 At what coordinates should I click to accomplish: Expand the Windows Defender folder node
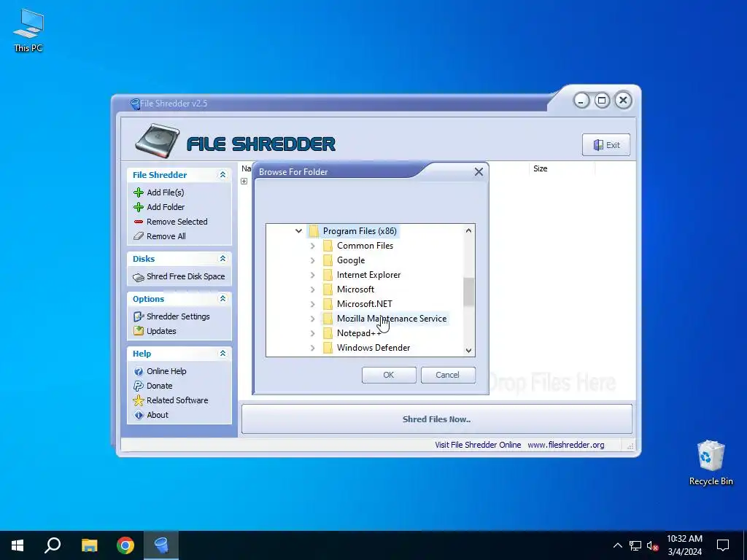pyautogui.click(x=312, y=348)
